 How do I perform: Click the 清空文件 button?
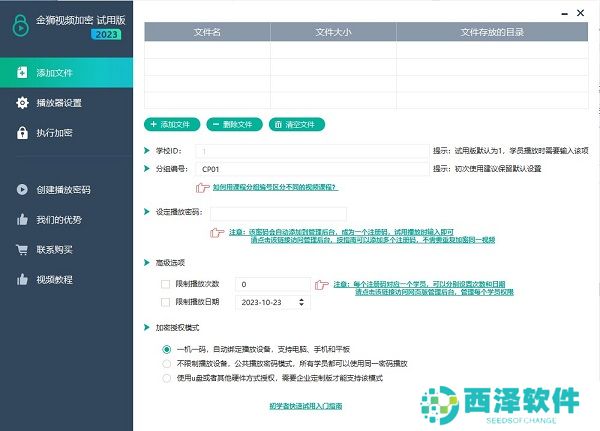[x=297, y=124]
